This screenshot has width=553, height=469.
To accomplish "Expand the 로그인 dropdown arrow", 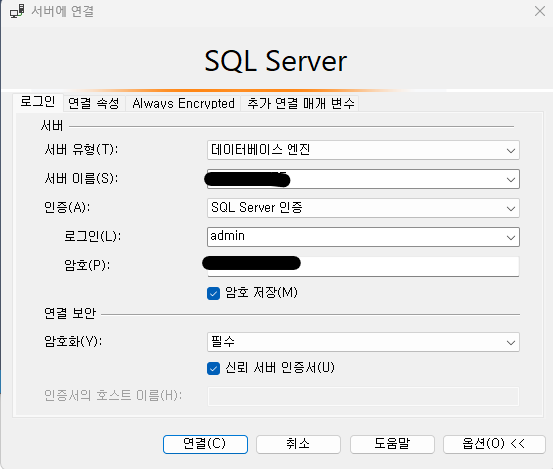I will pos(511,237).
